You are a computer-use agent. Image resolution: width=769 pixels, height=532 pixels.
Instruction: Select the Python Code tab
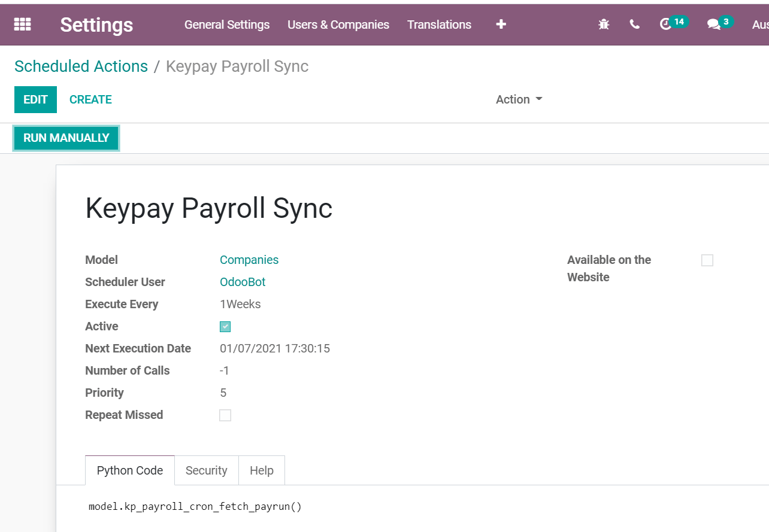tap(129, 470)
